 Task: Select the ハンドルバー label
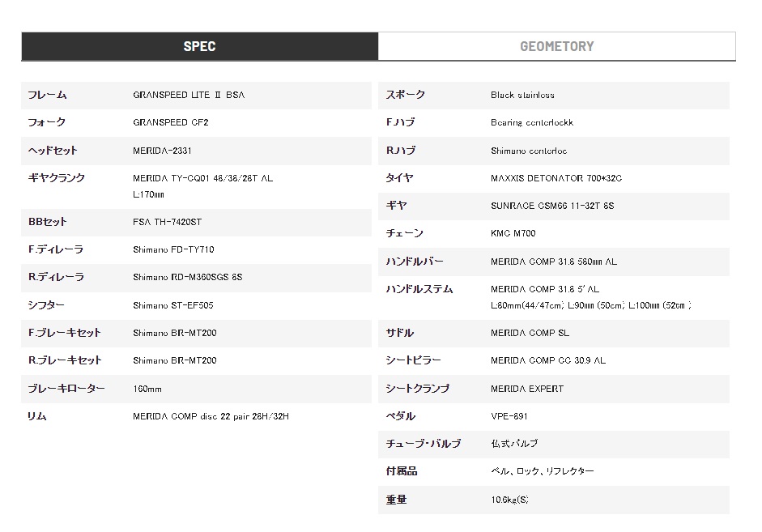[415, 262]
